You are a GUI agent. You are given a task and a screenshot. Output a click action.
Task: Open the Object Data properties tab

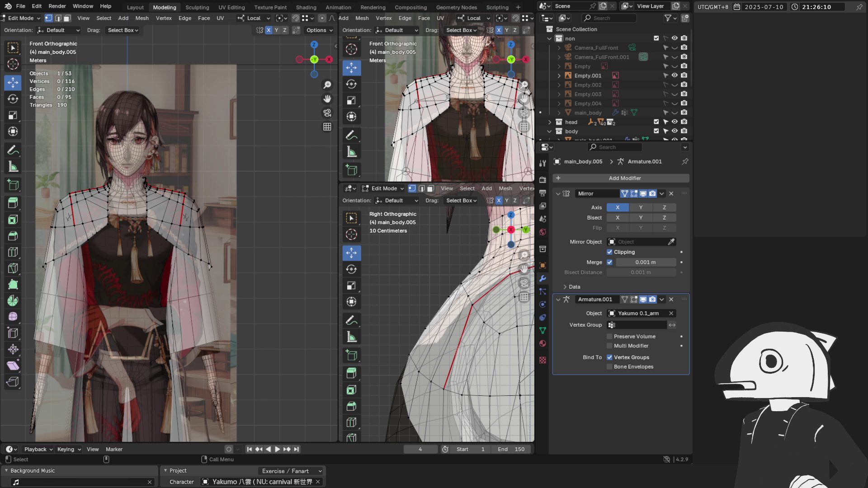tap(543, 330)
